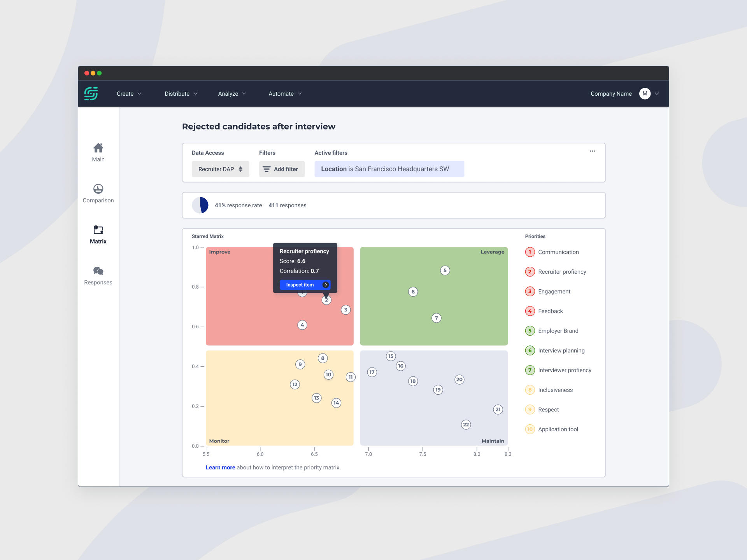Image resolution: width=747 pixels, height=560 pixels.
Task: Select data point 5 in Leverage quadrant
Action: [445, 271]
